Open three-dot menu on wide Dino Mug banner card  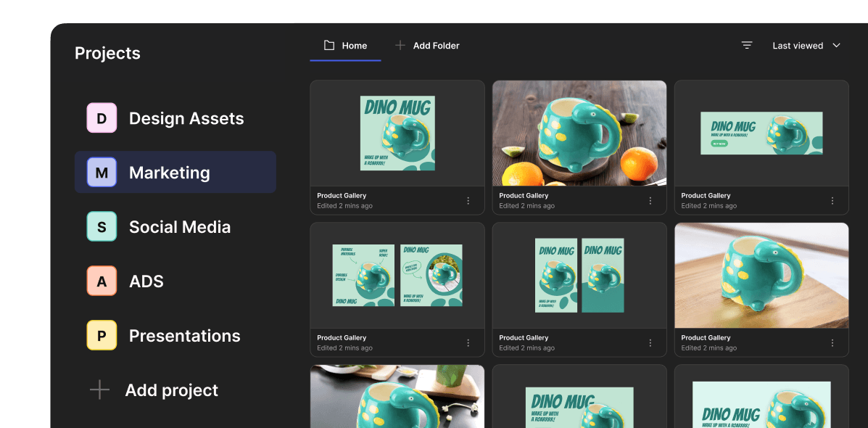point(832,200)
